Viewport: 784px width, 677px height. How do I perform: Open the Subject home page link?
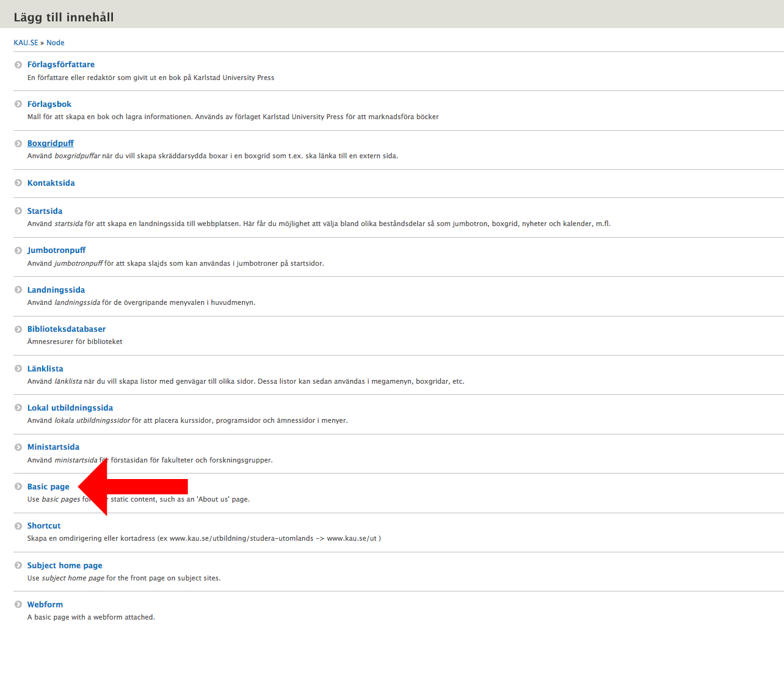click(65, 565)
